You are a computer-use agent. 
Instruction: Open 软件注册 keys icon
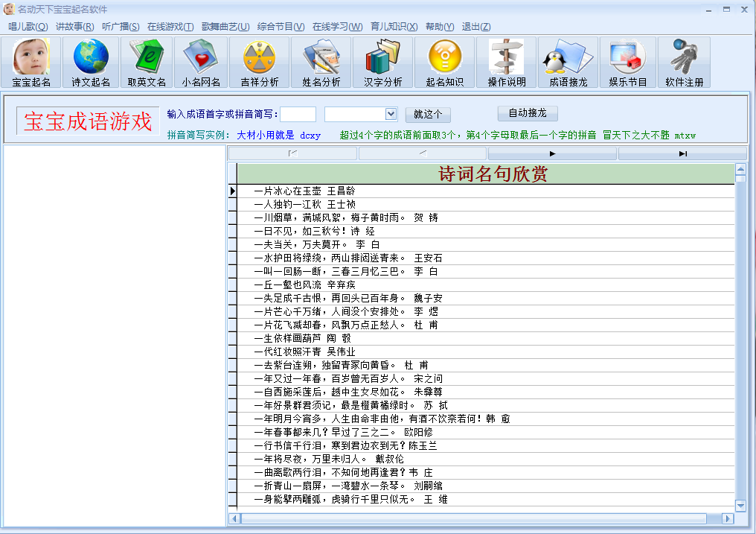(x=684, y=63)
